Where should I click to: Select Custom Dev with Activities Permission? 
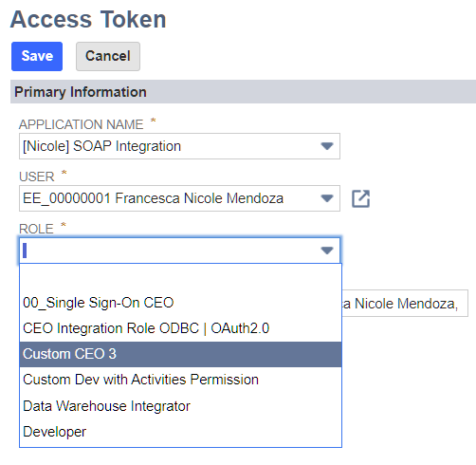[180, 380]
